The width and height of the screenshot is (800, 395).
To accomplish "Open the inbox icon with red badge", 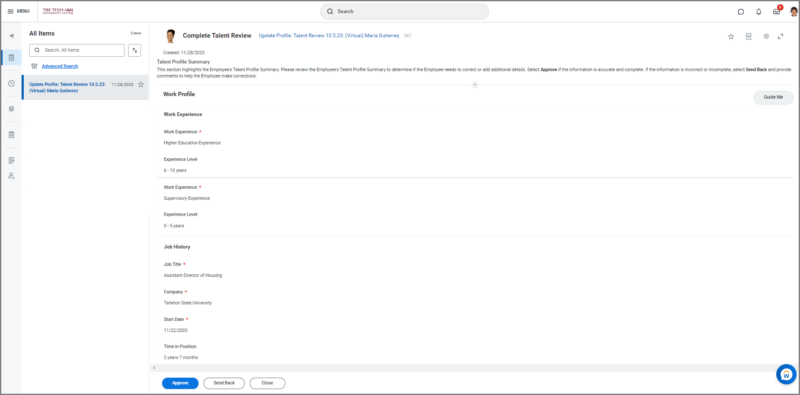I will (777, 11).
